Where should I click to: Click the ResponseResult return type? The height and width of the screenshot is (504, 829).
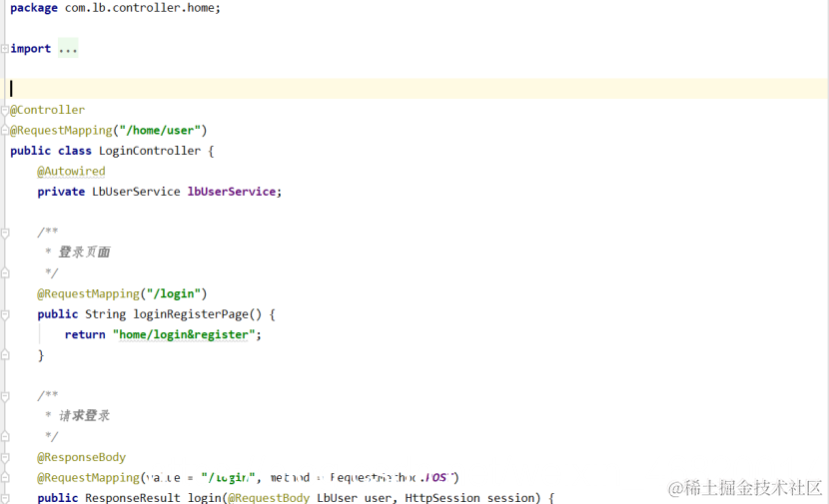[133, 498]
